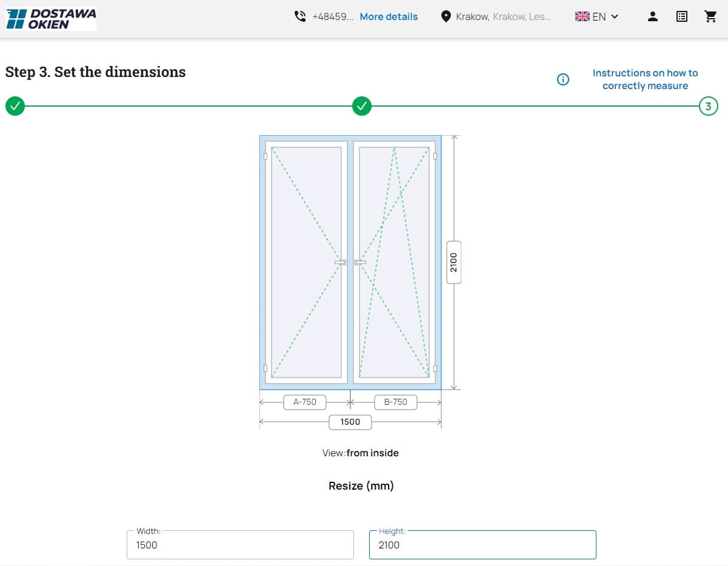Viewport: 728px width, 566px height.
Task: Click the Width input field
Action: click(x=240, y=545)
